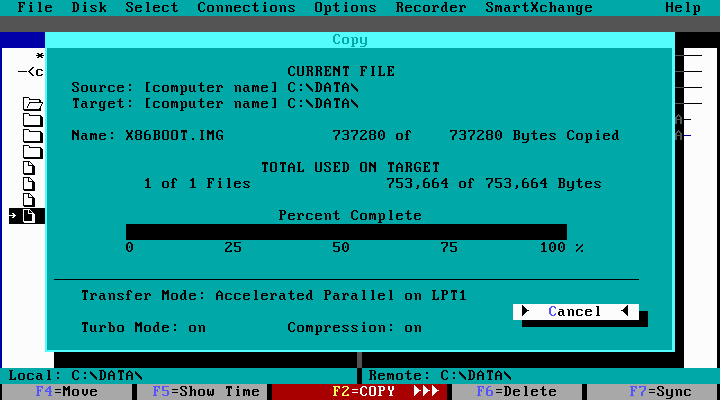Click the TOTAL USED ON TARGET heading

click(350, 167)
